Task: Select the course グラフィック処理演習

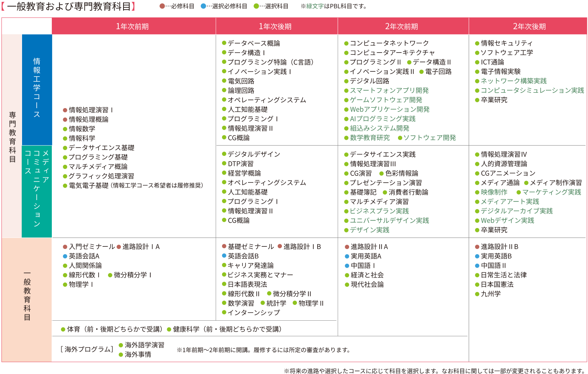Action: [98, 176]
